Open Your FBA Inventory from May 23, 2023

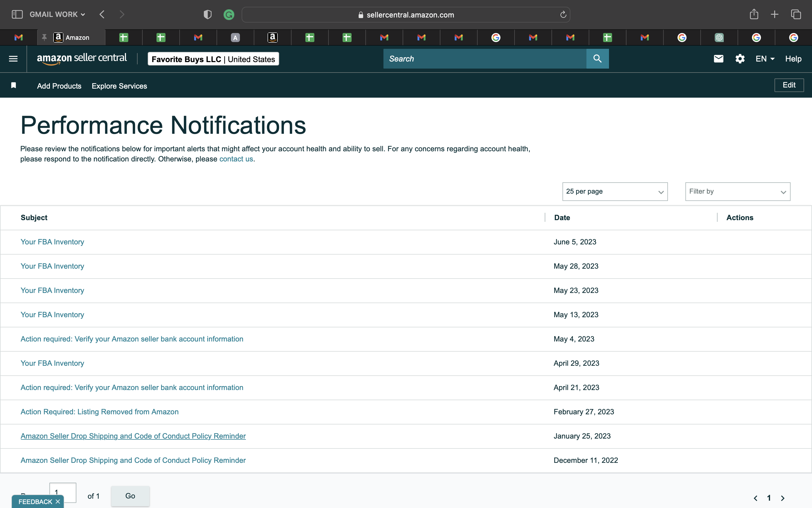tap(52, 290)
